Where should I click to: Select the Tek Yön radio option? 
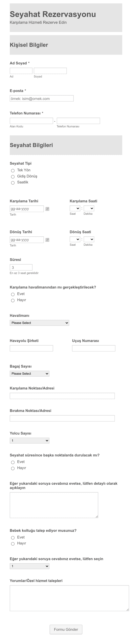point(13,170)
